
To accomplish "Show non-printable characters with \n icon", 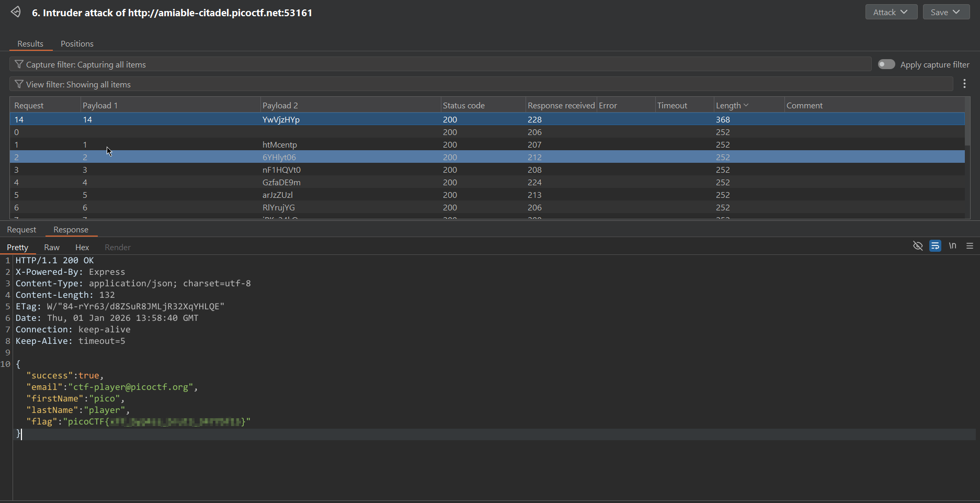I will (x=952, y=246).
